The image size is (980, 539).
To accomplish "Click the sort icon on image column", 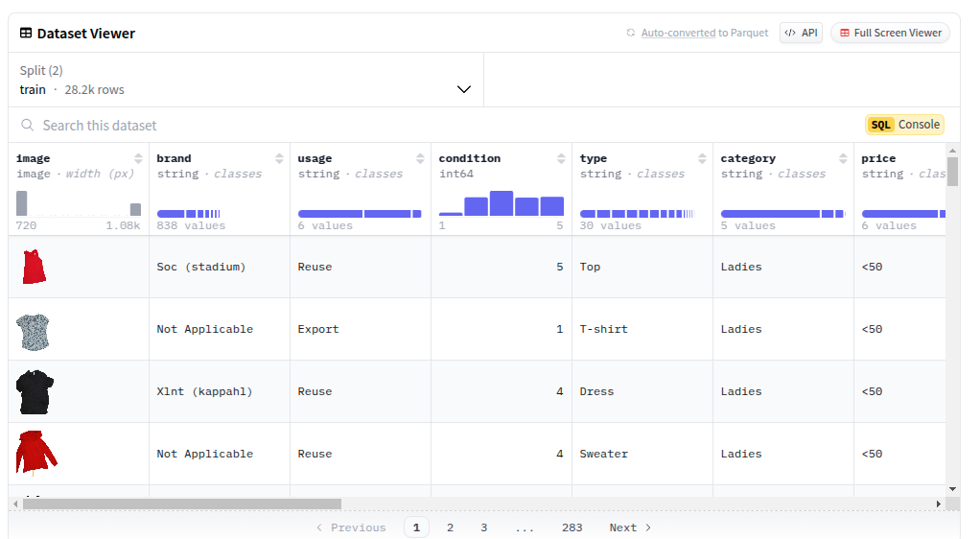I will pos(138,159).
